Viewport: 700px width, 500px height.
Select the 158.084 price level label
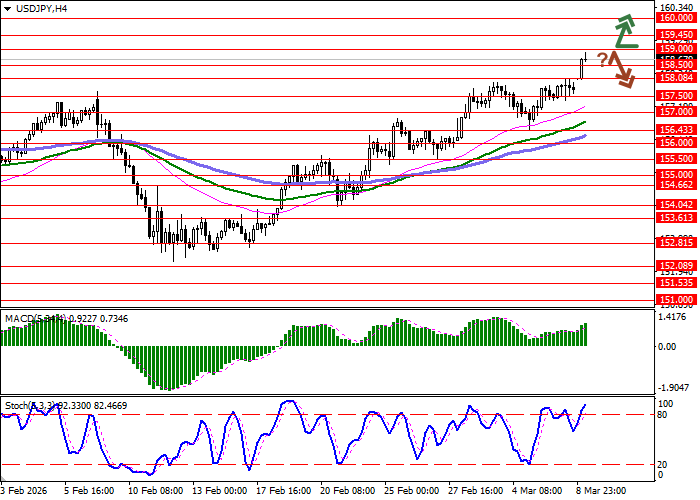pos(676,78)
